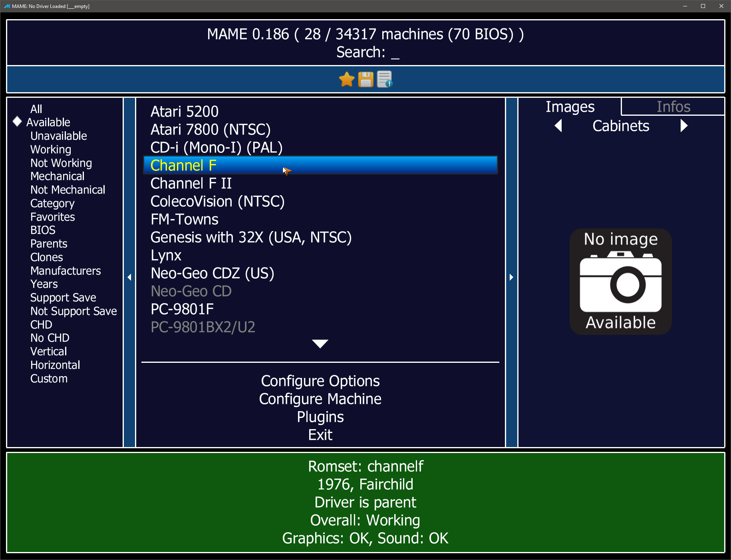The height and width of the screenshot is (560, 731).
Task: Open Configure Options
Action: tap(320, 381)
